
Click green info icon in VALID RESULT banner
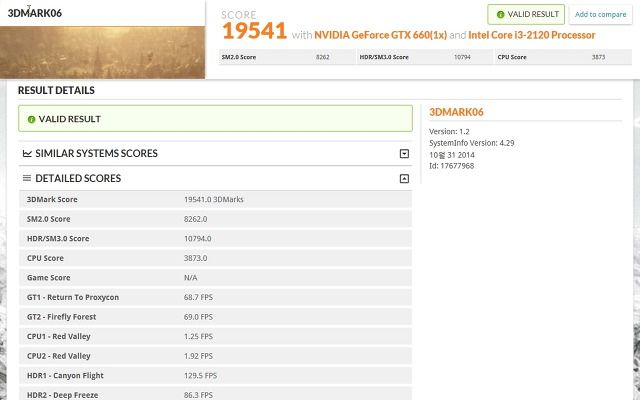(x=31, y=119)
